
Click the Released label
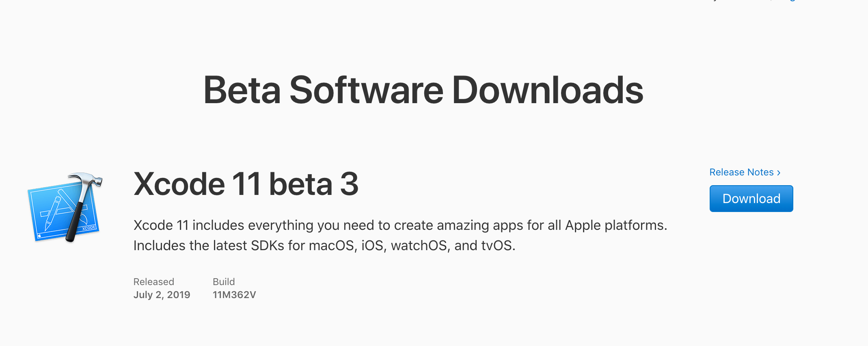point(154,282)
